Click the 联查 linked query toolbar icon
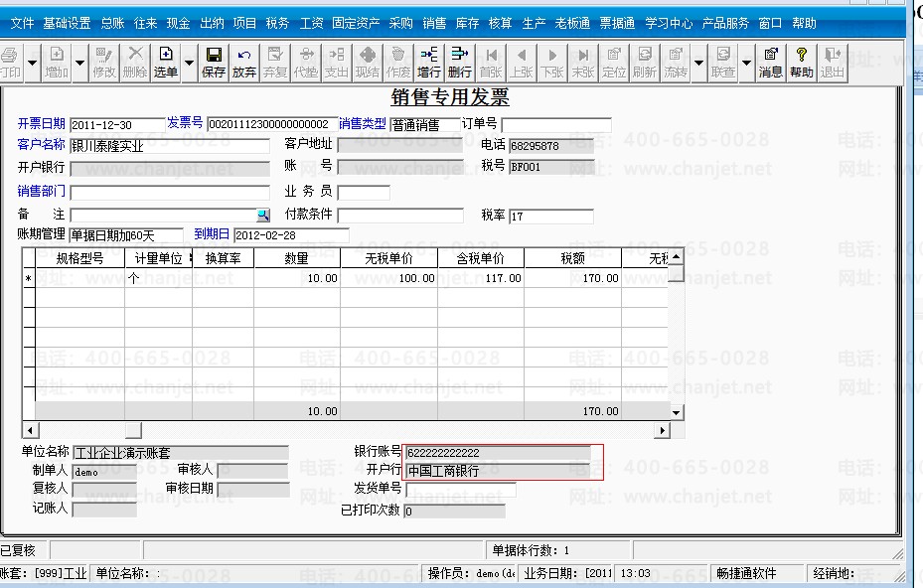Screen dimensions: 923x588 point(723,63)
